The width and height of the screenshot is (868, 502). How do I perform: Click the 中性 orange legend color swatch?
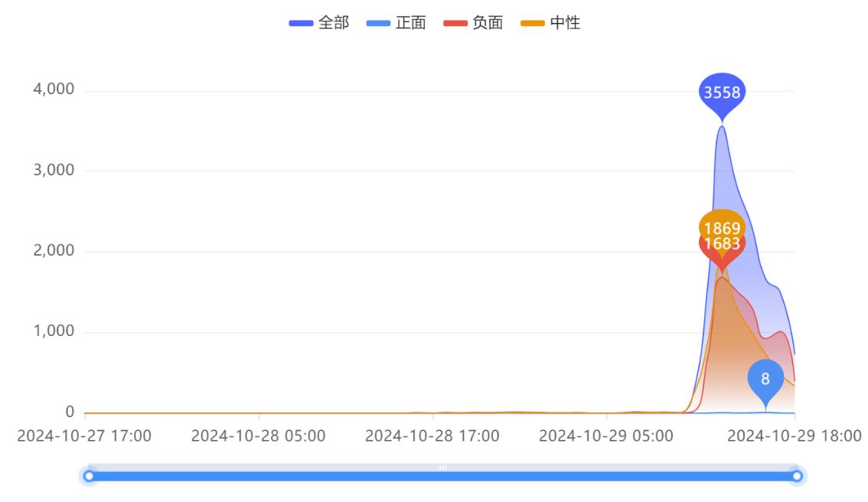(x=533, y=23)
